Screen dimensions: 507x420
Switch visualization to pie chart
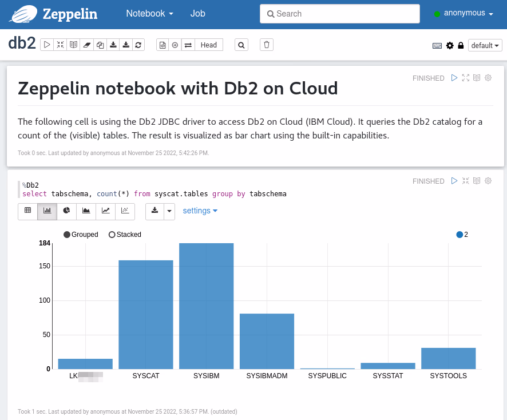click(66, 211)
